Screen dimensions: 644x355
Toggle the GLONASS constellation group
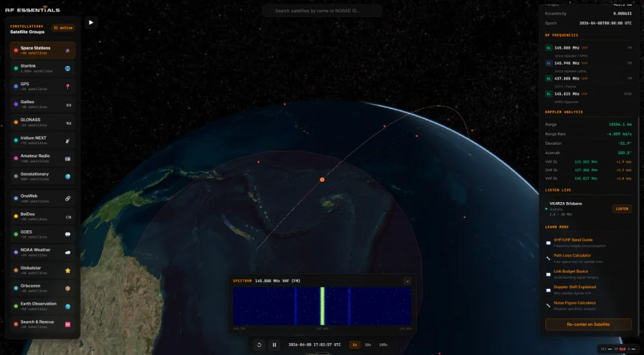click(43, 123)
